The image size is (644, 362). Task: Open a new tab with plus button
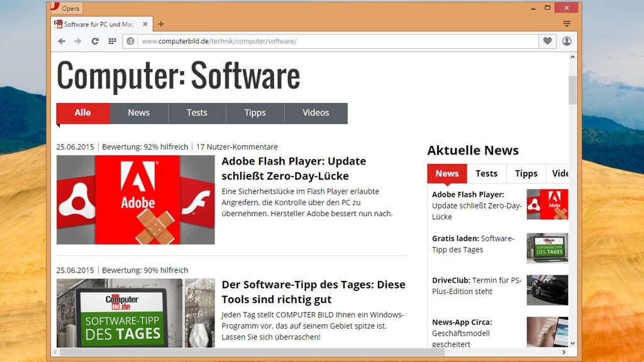point(161,25)
